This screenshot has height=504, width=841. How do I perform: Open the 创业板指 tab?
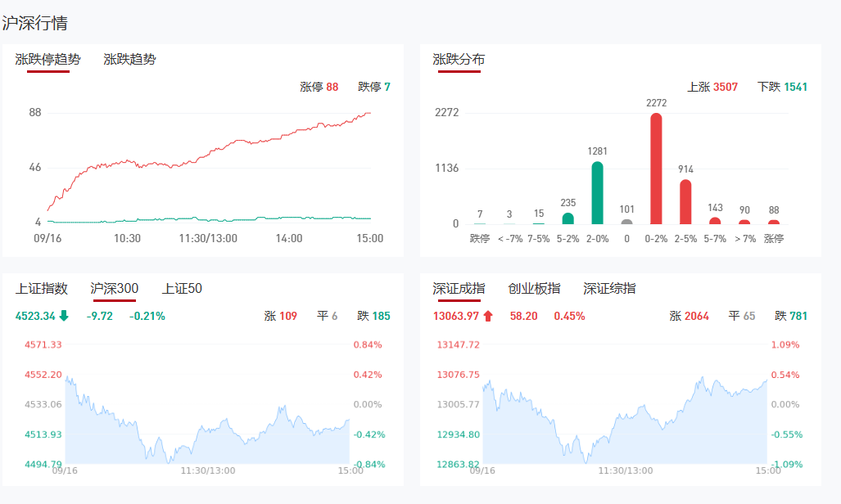click(534, 288)
